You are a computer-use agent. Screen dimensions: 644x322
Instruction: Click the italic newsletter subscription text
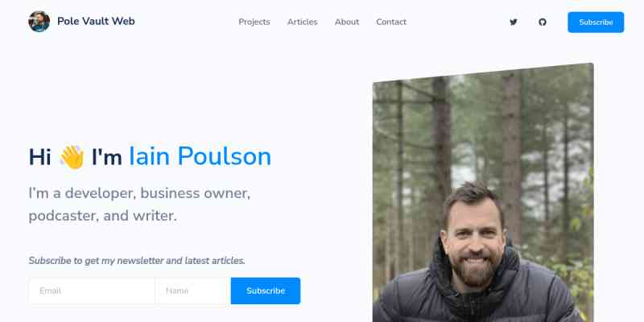(137, 261)
